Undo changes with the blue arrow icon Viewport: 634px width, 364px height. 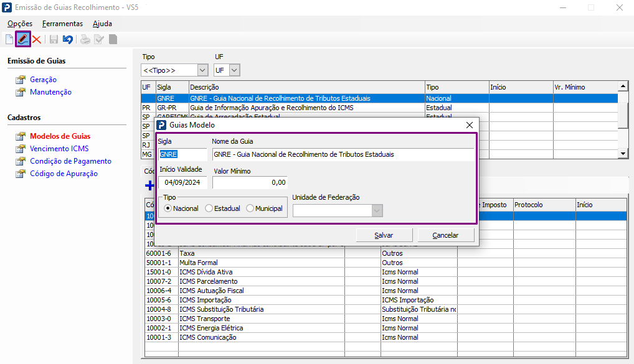click(x=67, y=39)
